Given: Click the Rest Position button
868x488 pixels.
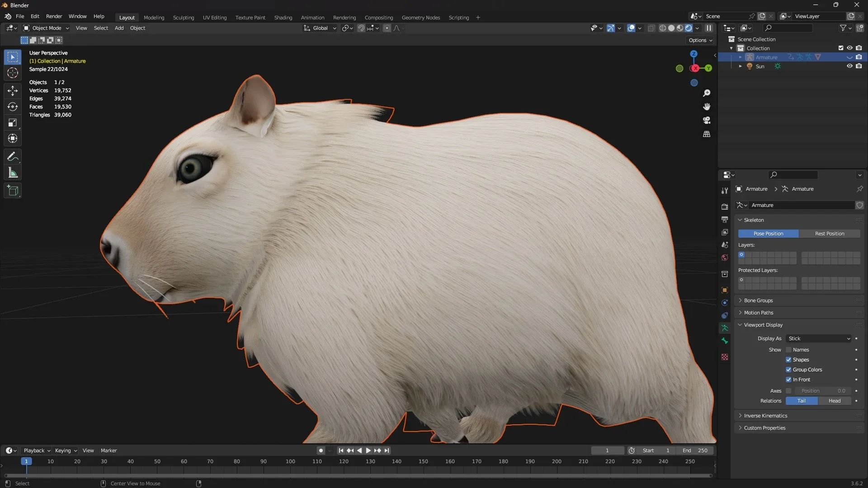Looking at the screenshot, I should click(830, 234).
